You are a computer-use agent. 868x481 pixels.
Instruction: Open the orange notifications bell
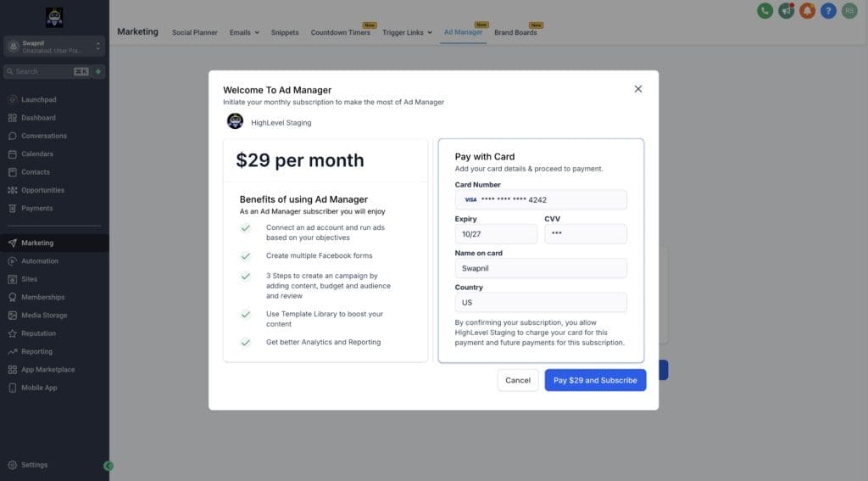(807, 11)
